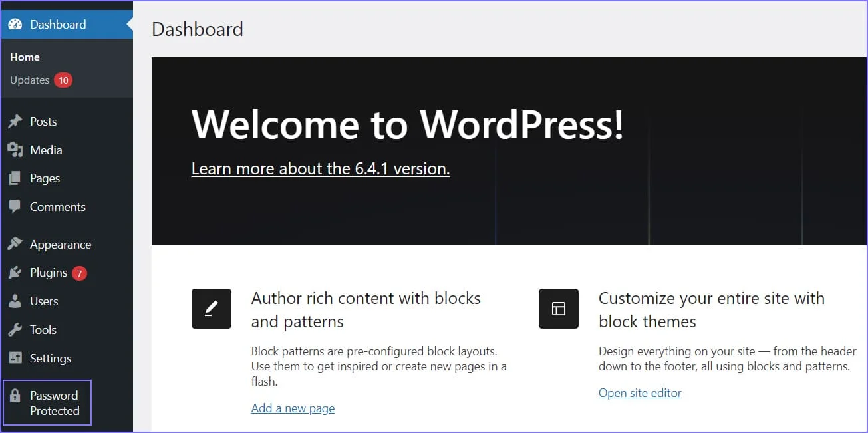The width and height of the screenshot is (868, 433).
Task: Select the Appearance paintbrush icon
Action: [16, 244]
